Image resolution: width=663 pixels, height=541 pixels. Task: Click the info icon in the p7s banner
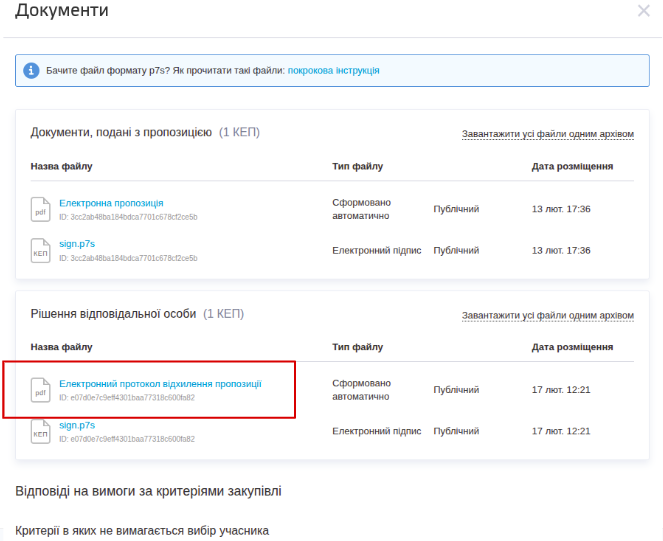click(x=31, y=71)
